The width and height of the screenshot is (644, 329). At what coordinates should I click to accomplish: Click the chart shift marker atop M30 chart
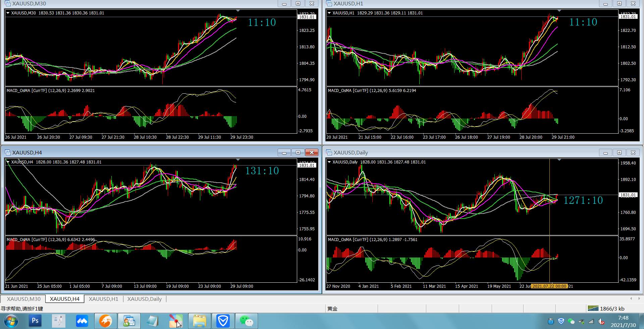pos(238,11)
